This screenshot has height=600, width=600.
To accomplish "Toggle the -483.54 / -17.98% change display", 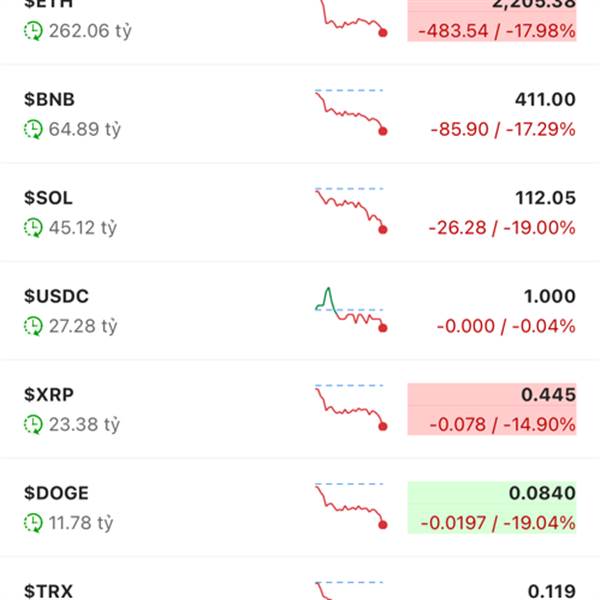I will pos(497,31).
